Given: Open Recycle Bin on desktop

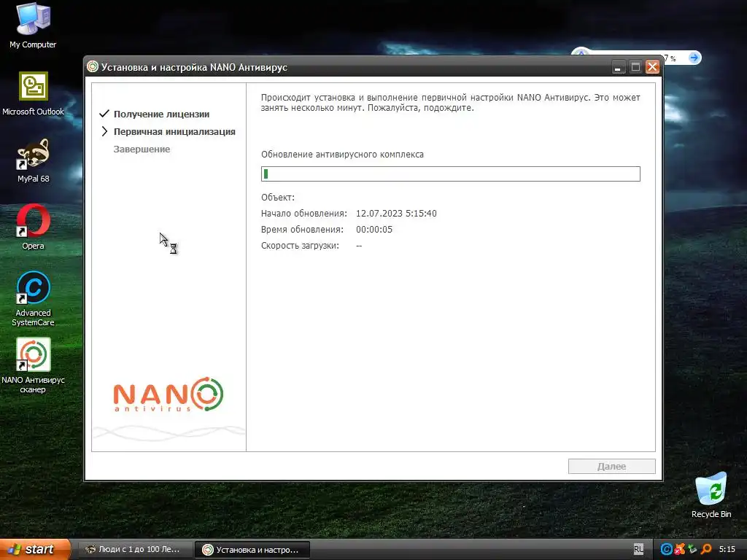Looking at the screenshot, I should [x=711, y=495].
